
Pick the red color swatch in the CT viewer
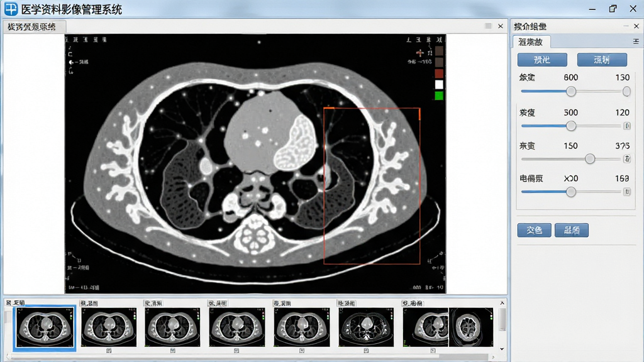coord(439,74)
